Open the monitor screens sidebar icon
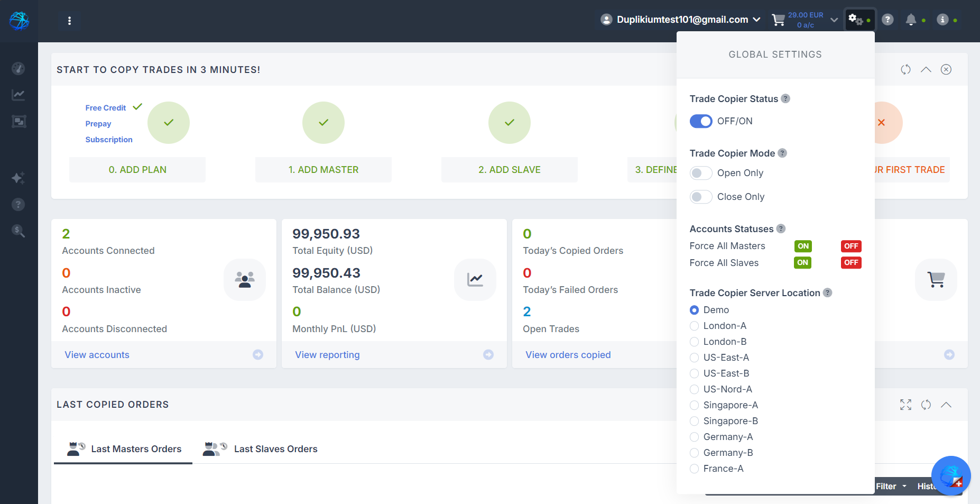The width and height of the screenshot is (980, 504). [19, 122]
